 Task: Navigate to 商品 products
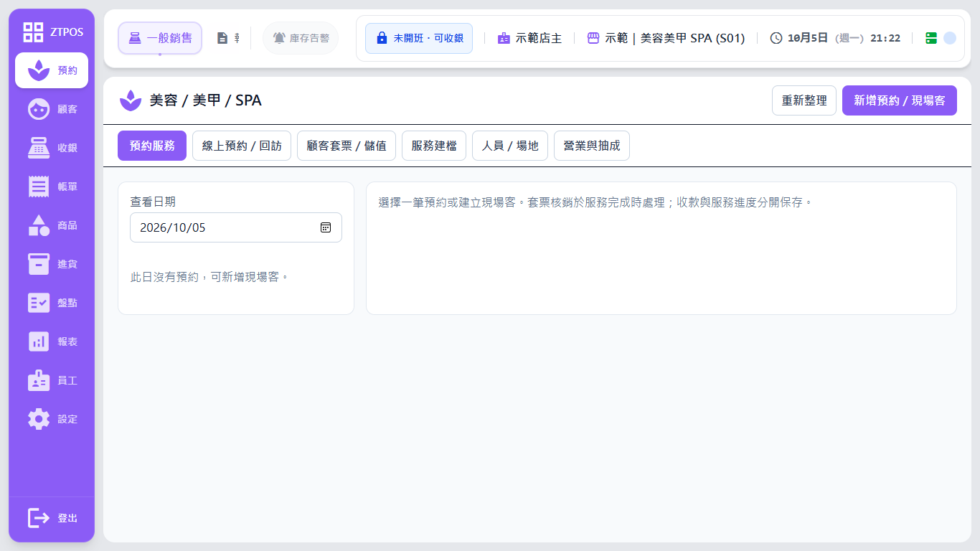coord(52,225)
